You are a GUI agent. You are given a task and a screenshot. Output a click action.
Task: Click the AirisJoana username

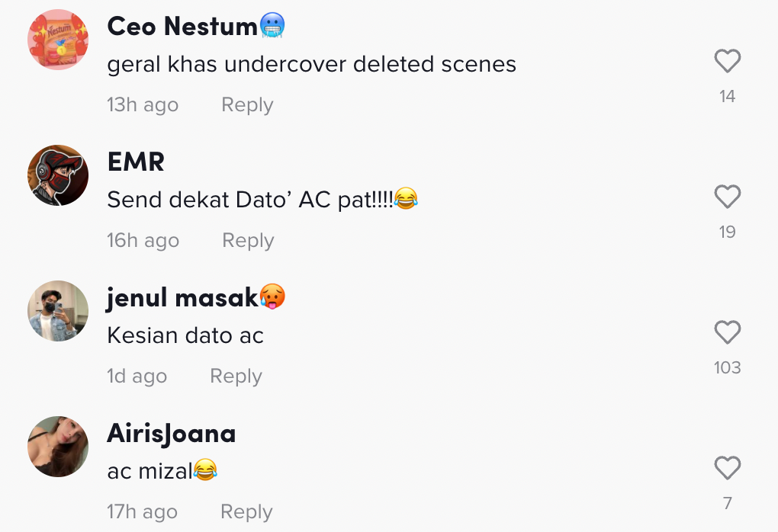pos(172,434)
